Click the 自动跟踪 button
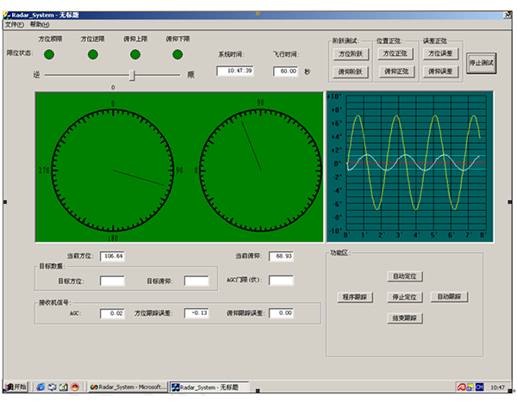Viewport: 517px width, 420px height. pos(450,297)
